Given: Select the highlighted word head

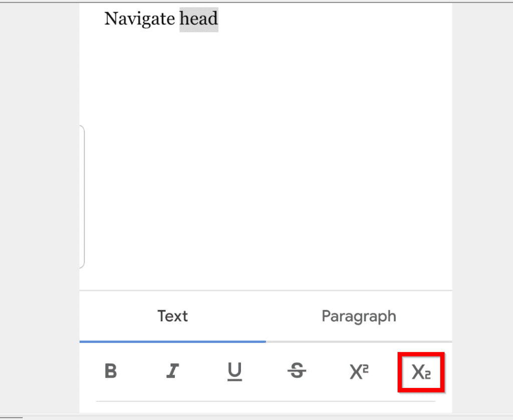Looking at the screenshot, I should (199, 19).
